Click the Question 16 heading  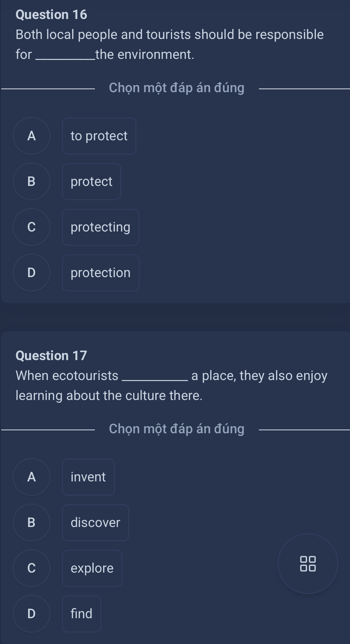click(x=52, y=14)
